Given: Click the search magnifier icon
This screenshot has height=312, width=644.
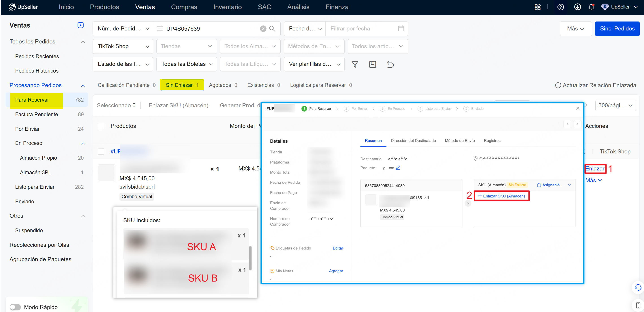Looking at the screenshot, I should tap(272, 29).
